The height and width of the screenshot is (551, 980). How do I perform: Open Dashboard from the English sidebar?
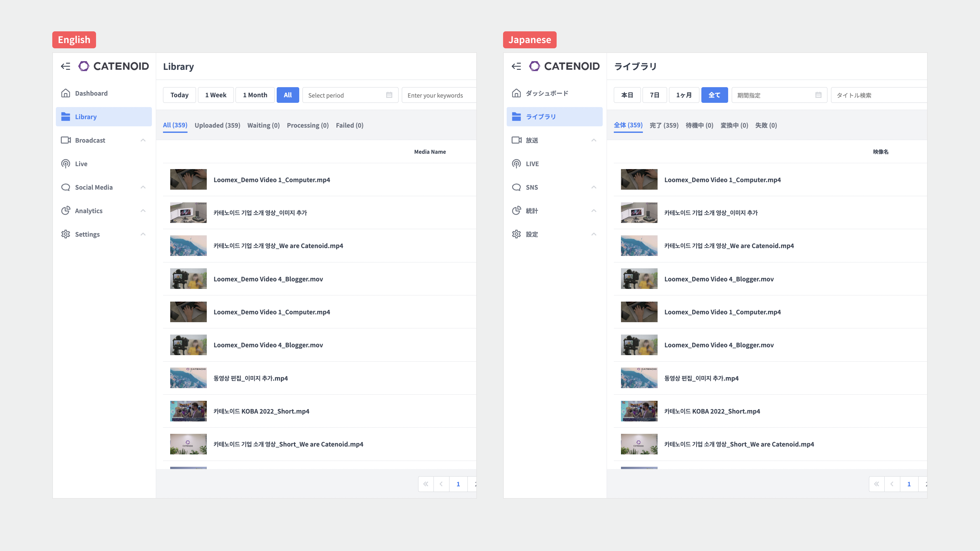pos(91,93)
